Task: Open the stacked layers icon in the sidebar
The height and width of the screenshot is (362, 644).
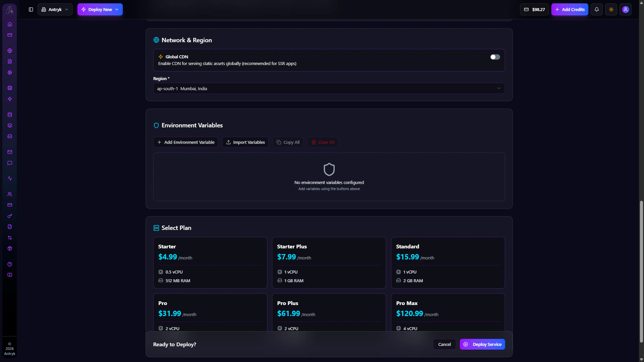Action: [10, 125]
